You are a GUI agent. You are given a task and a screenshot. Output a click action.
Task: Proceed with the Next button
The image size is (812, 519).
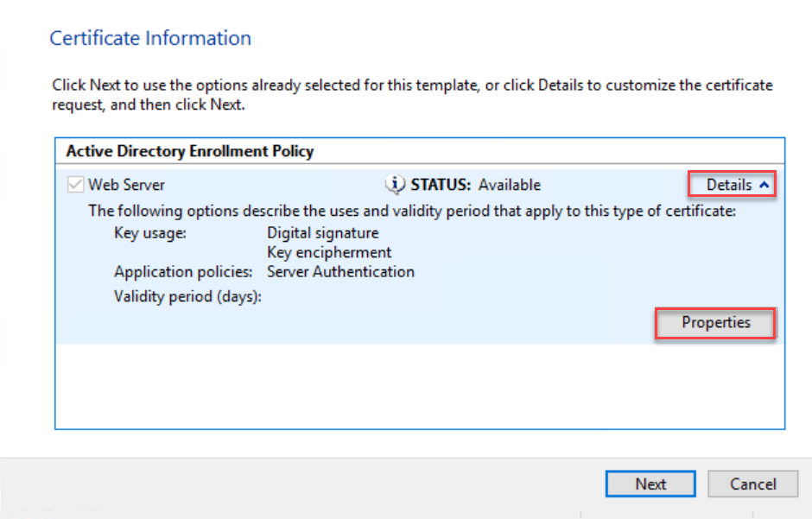point(650,484)
